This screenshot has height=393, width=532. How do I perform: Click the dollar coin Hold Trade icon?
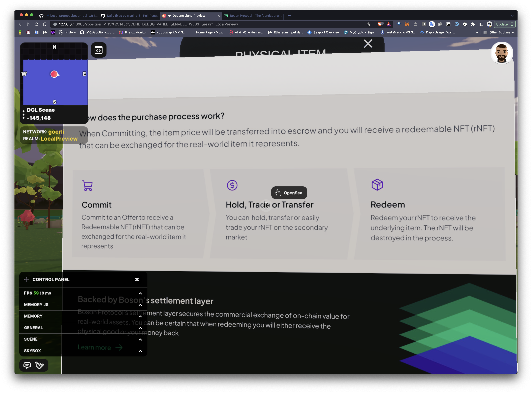[x=232, y=185]
